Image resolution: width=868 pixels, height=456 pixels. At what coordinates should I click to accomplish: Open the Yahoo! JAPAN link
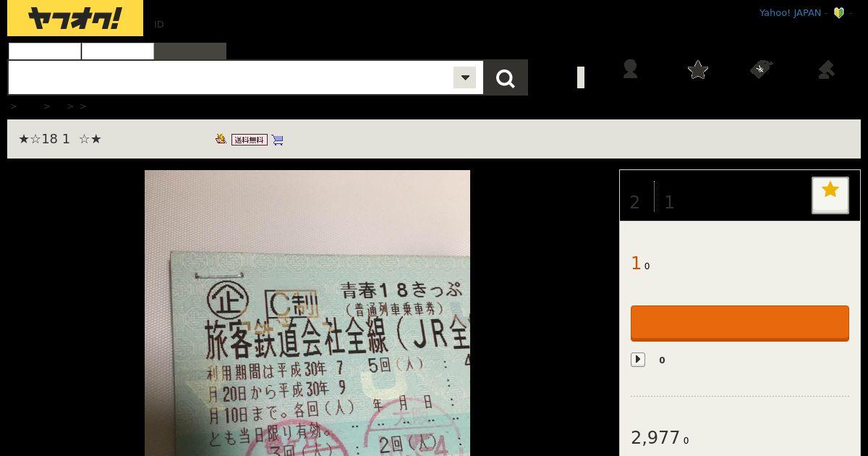coord(790,13)
